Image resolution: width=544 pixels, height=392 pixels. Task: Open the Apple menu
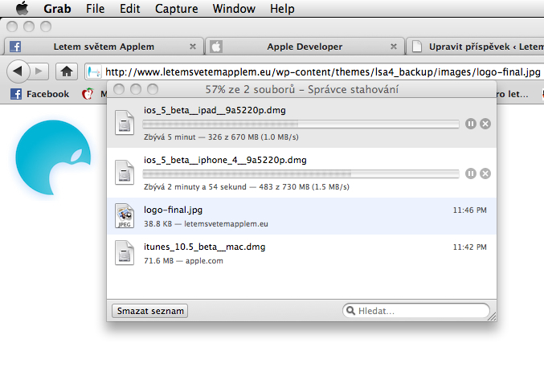point(22,8)
